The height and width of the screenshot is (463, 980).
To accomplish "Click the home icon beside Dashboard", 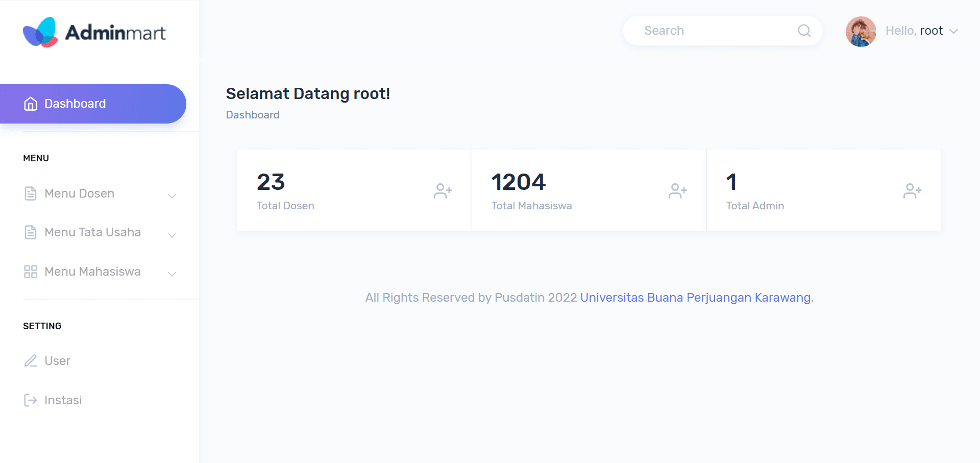I will click(31, 104).
